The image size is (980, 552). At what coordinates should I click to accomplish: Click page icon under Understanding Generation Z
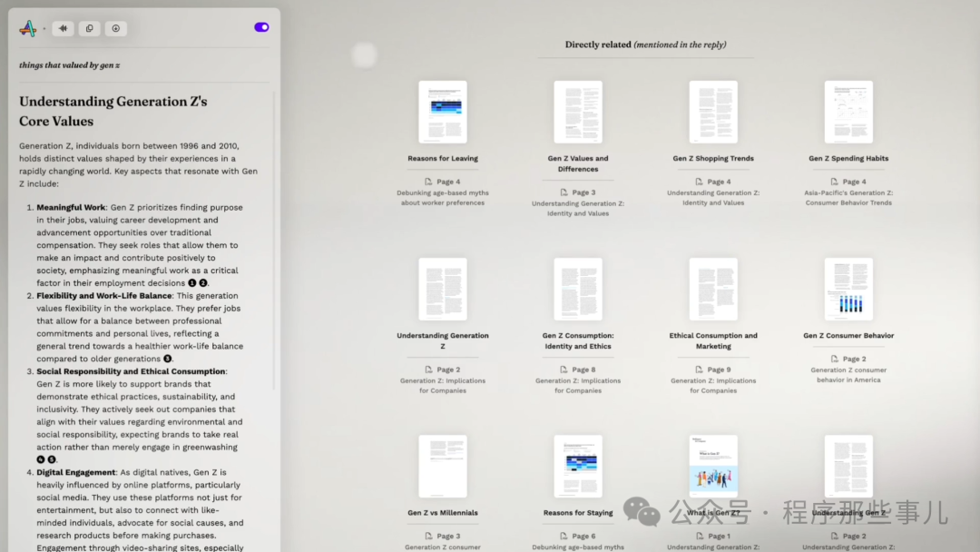tap(428, 370)
